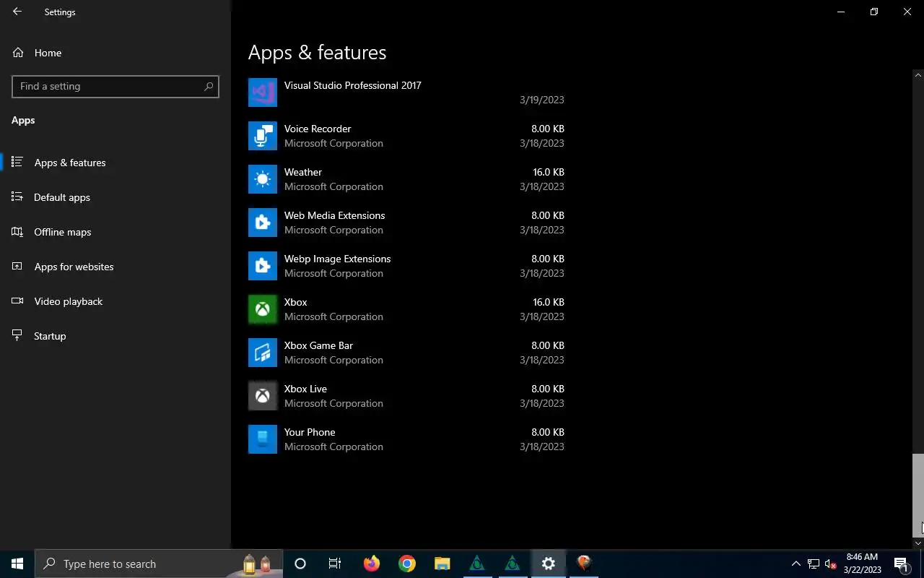Click the search magnifier in Find a setting
The image size is (924, 578).
click(209, 86)
